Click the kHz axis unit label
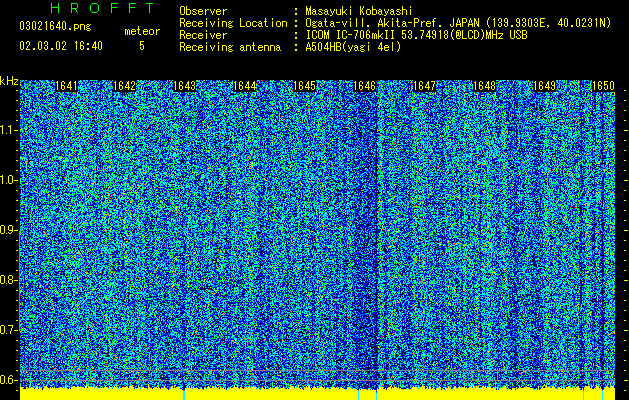Viewport: 629px width, 400px height. click(9, 81)
